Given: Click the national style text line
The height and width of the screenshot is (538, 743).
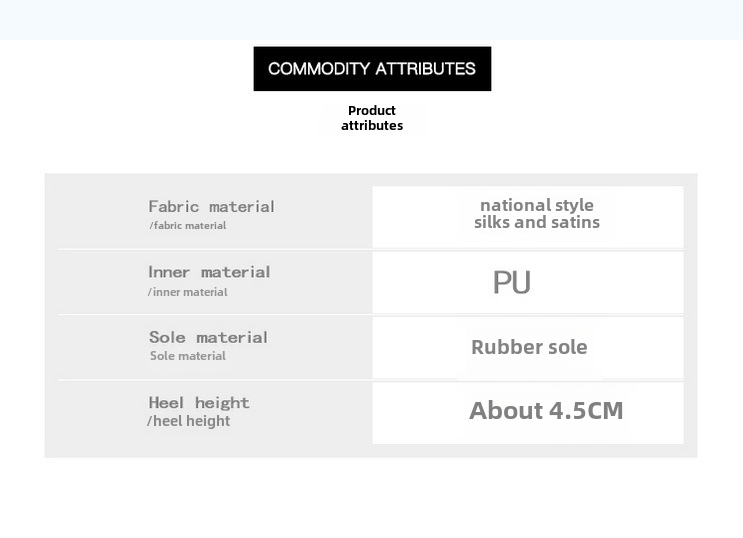Looking at the screenshot, I should (x=536, y=205).
